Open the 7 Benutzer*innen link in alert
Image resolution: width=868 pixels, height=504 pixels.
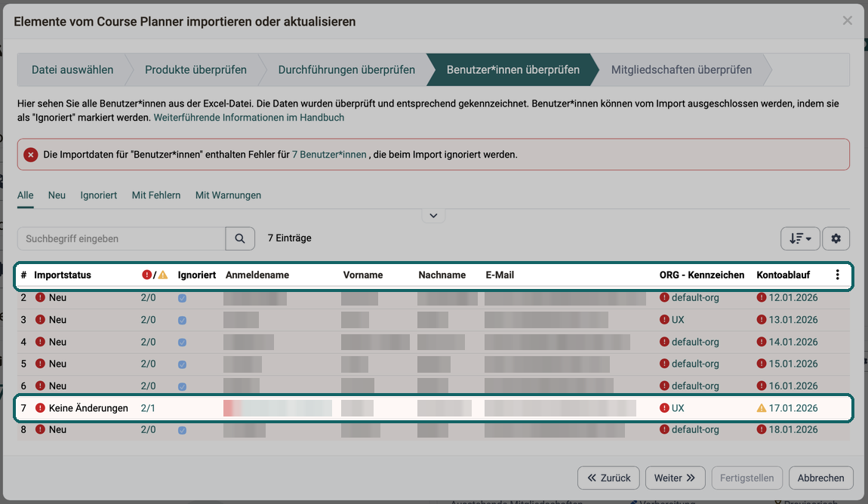[x=329, y=155]
